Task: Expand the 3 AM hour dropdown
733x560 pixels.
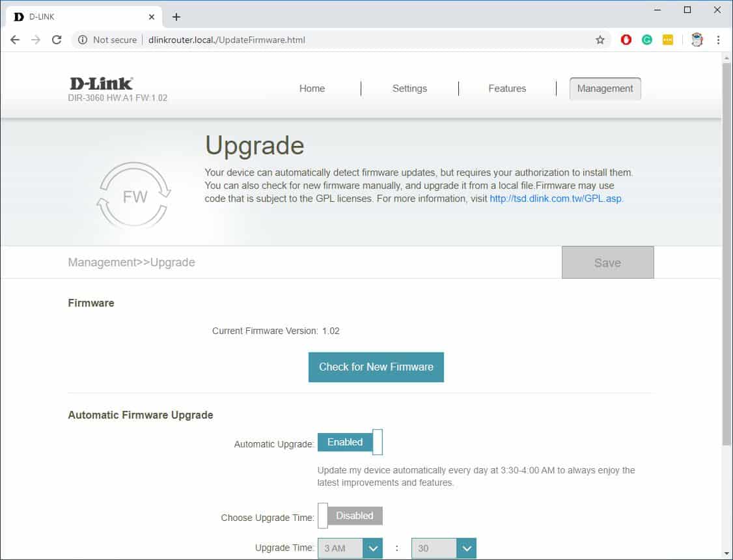Action: pyautogui.click(x=350, y=548)
